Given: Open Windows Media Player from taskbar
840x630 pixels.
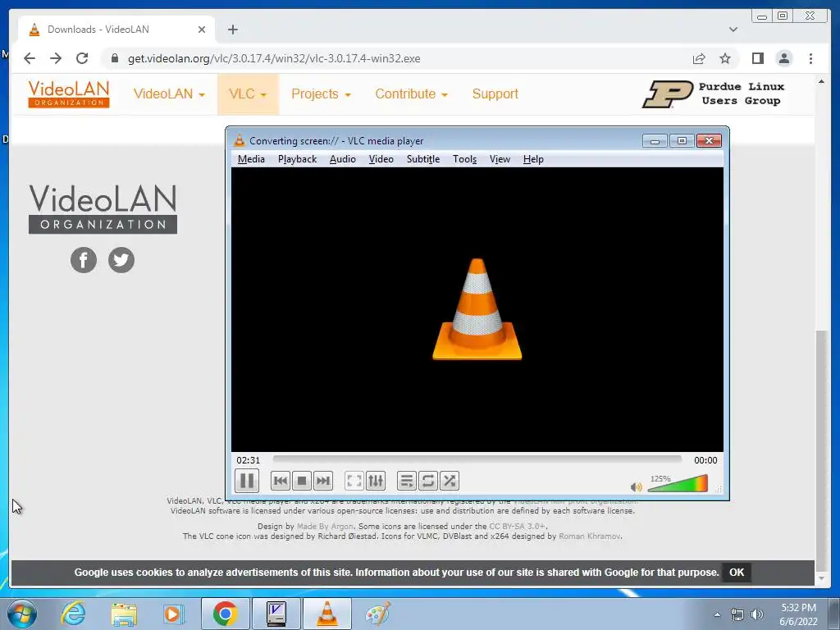Looking at the screenshot, I should click(x=174, y=614).
